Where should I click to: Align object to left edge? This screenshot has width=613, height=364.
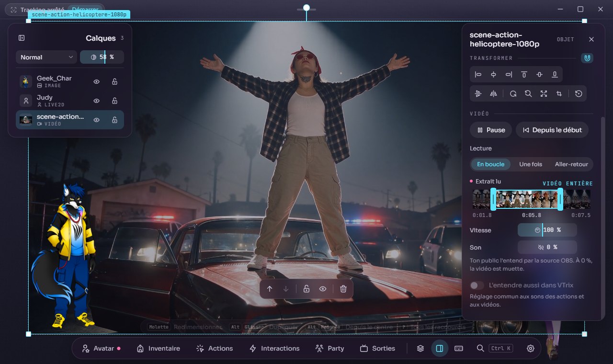(x=478, y=74)
